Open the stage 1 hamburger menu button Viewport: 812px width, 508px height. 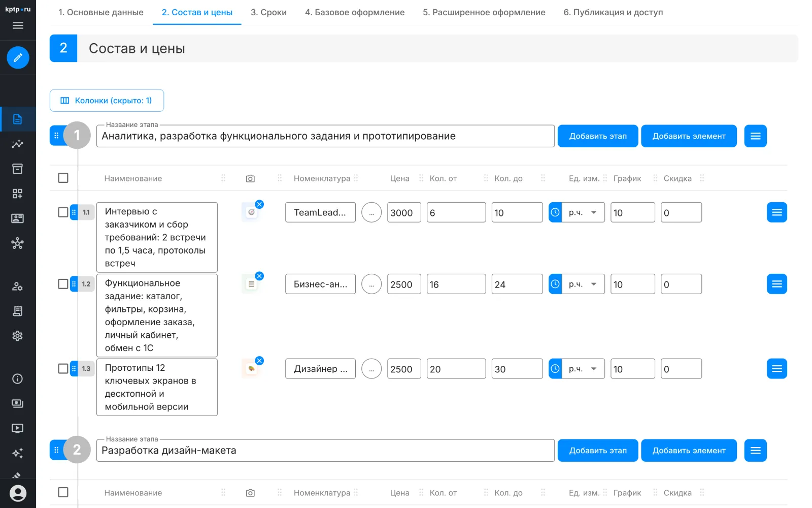tap(755, 136)
